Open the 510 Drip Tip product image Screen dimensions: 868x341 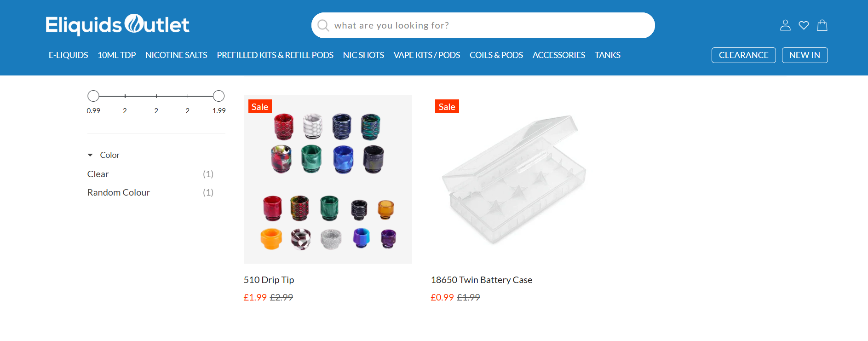[x=328, y=179]
